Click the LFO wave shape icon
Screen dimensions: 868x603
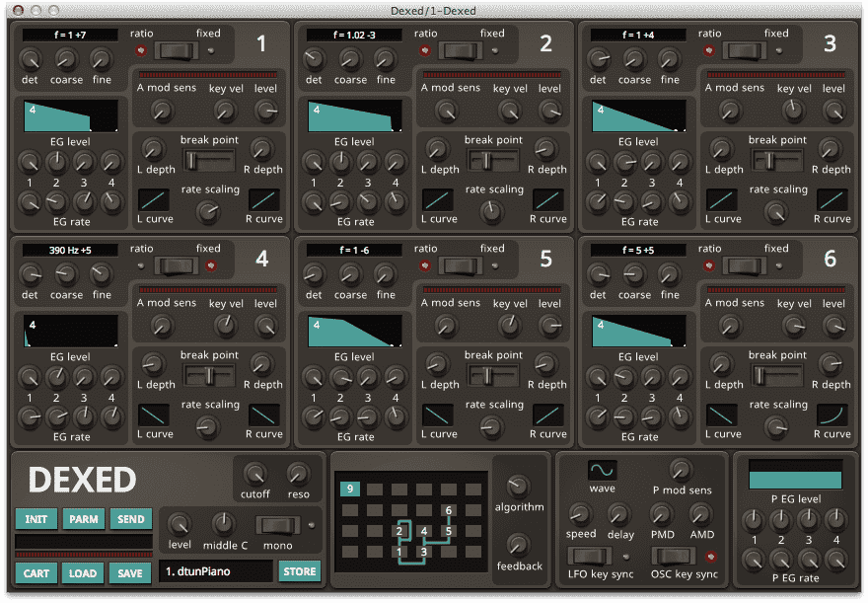tap(602, 471)
